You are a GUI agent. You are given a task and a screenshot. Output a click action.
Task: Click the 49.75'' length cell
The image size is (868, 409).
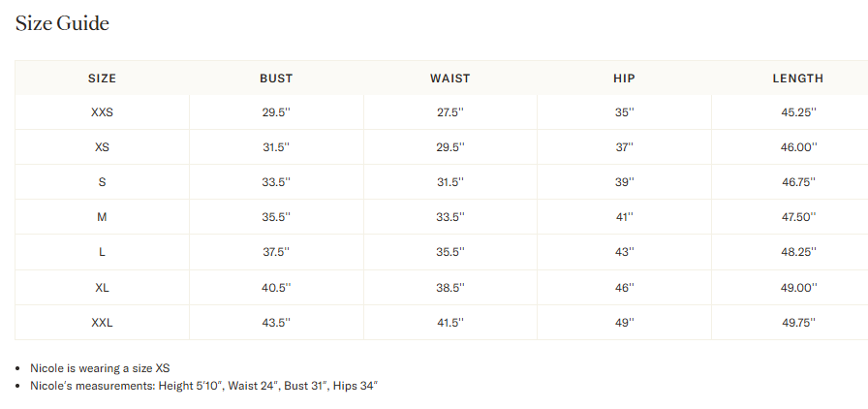[798, 323]
